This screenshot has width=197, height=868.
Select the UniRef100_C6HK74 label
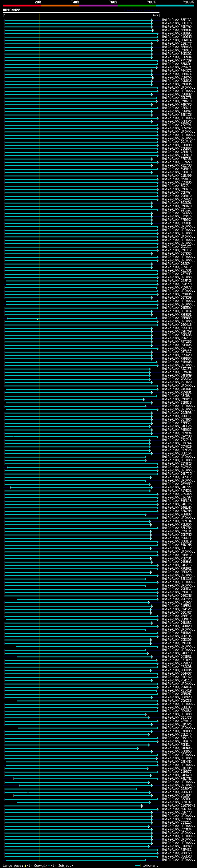pyautogui.click(x=177, y=74)
